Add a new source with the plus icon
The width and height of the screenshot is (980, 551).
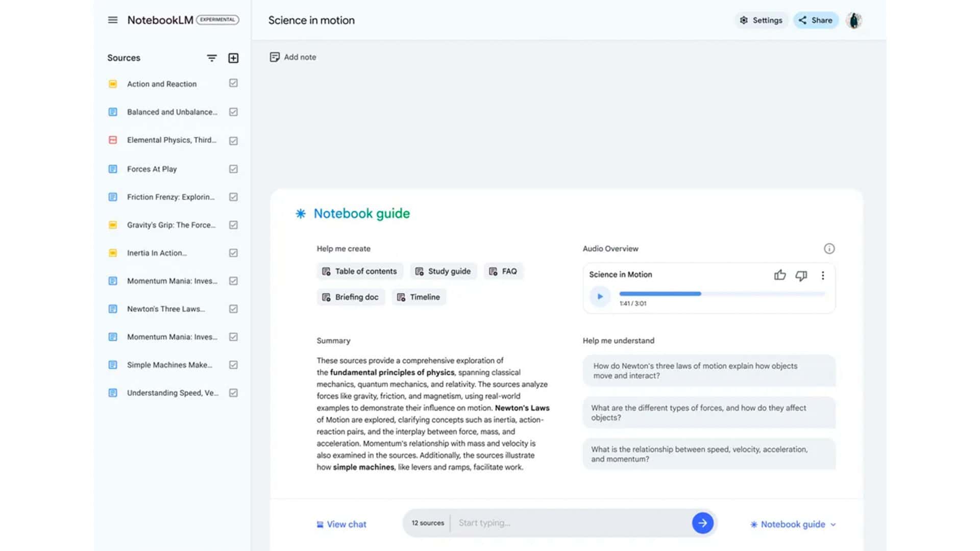[233, 58]
